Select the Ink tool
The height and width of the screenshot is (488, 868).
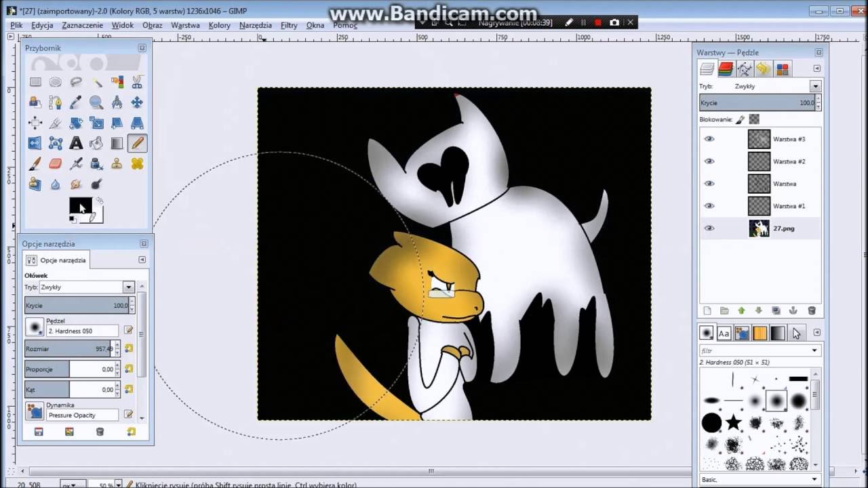(x=96, y=163)
